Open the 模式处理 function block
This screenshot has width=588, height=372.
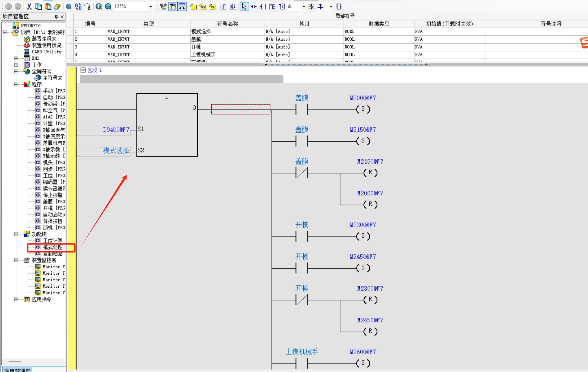tap(52, 247)
